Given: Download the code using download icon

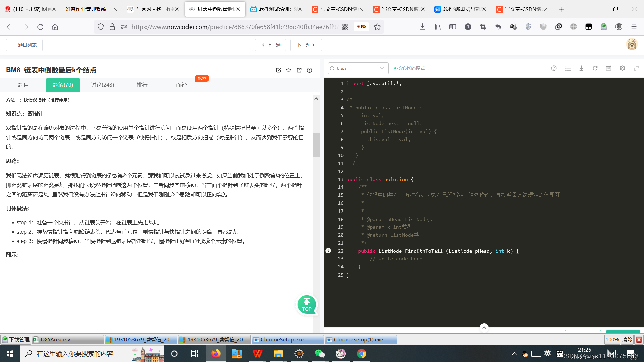Looking at the screenshot, I should (581, 68).
